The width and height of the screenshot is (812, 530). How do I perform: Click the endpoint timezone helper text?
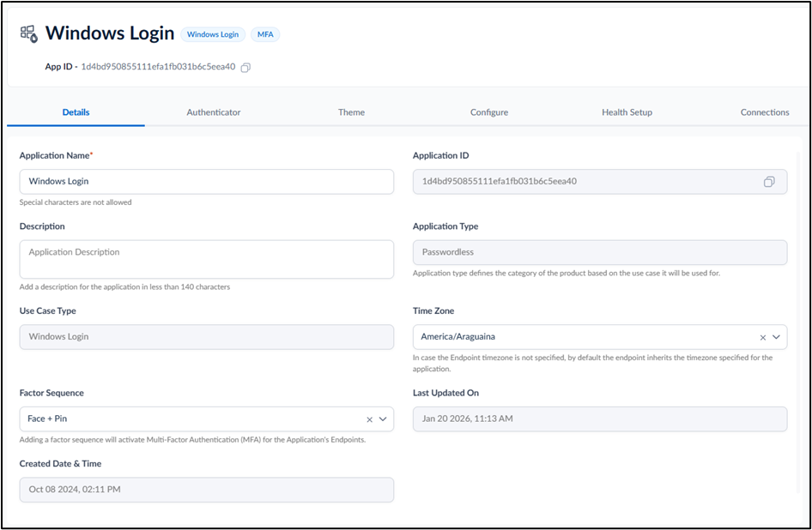[x=592, y=364]
